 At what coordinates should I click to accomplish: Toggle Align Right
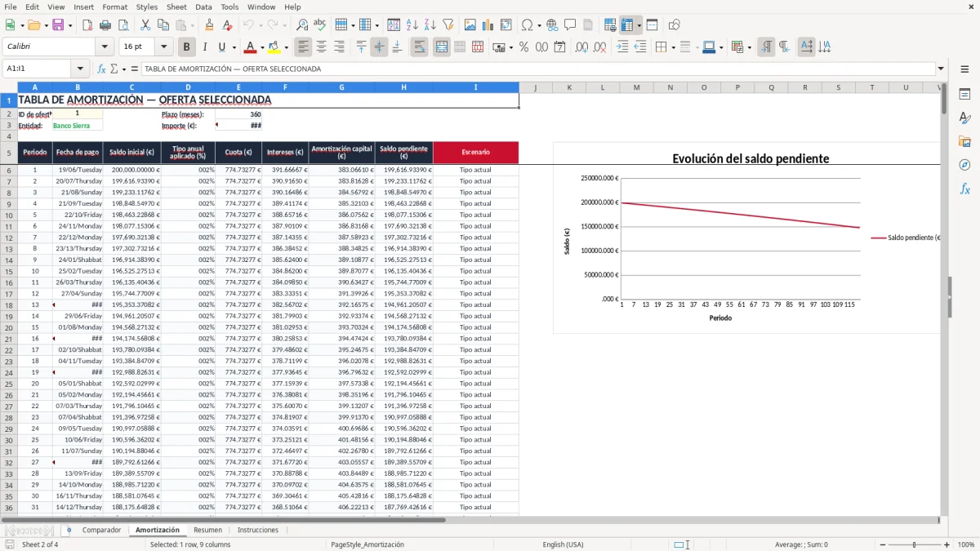(339, 47)
